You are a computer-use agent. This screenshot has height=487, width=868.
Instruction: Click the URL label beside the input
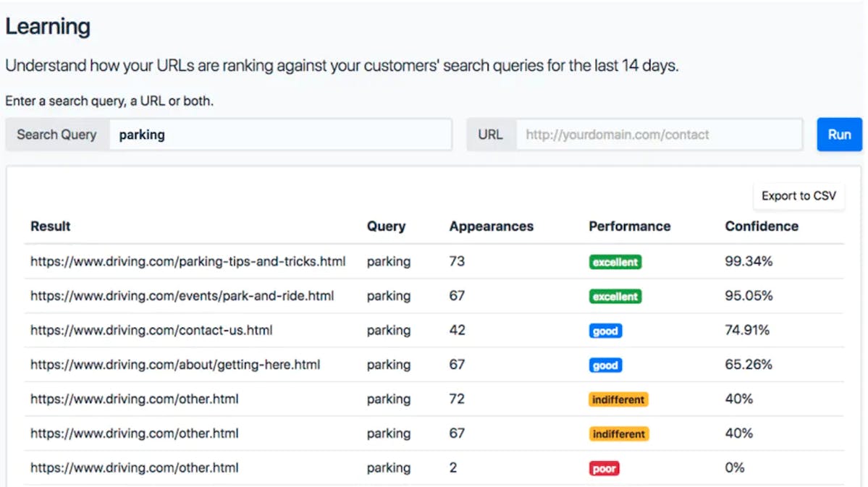490,135
